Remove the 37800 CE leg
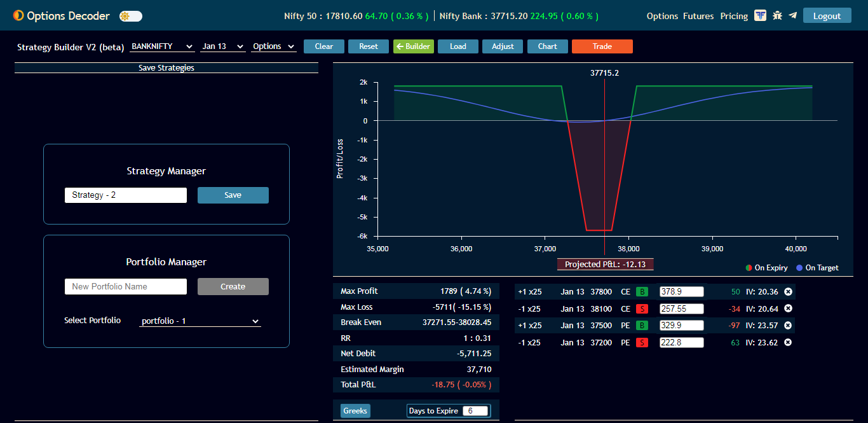 click(788, 291)
